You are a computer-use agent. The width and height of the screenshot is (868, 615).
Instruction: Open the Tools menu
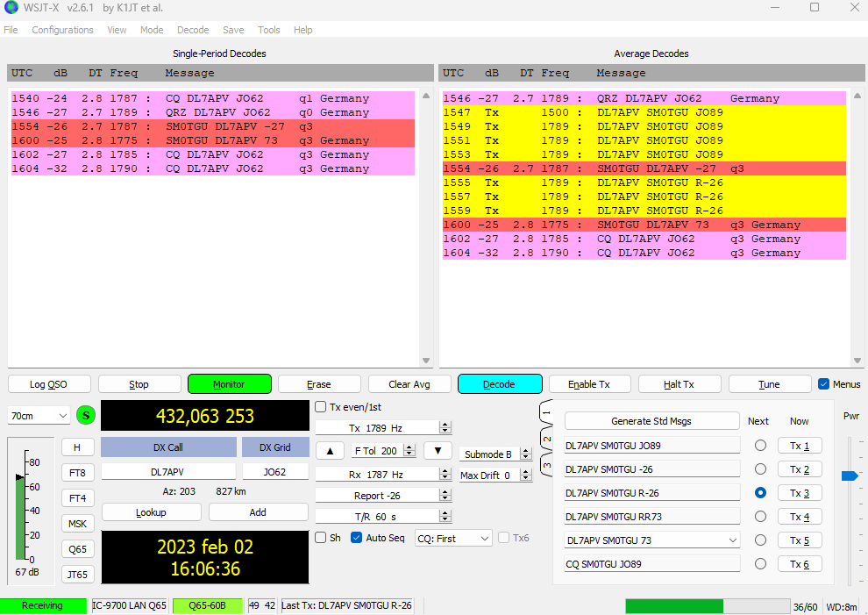(x=269, y=30)
